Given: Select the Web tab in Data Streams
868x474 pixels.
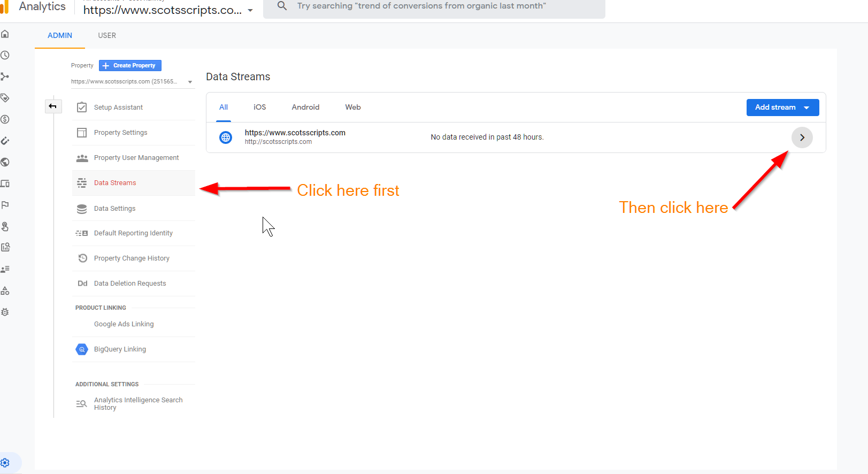Looking at the screenshot, I should point(353,108).
